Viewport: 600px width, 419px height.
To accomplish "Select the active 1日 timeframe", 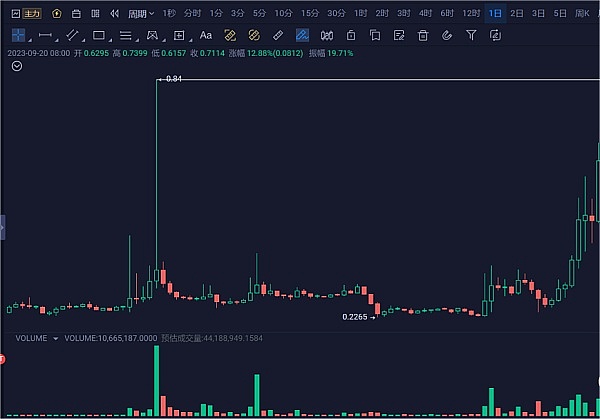I will 495,14.
